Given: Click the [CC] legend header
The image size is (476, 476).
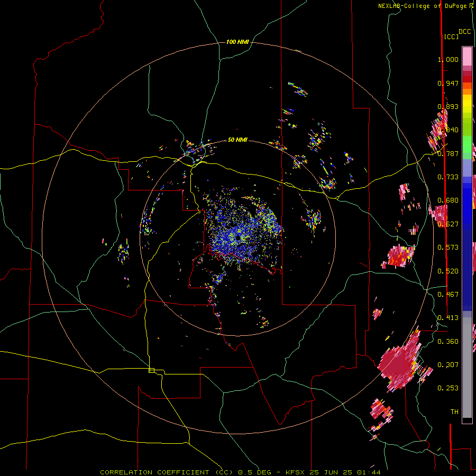Looking at the screenshot, I should (451, 36).
